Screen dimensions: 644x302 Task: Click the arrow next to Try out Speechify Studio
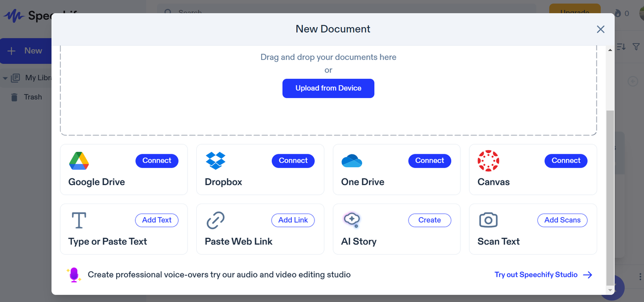588,275
